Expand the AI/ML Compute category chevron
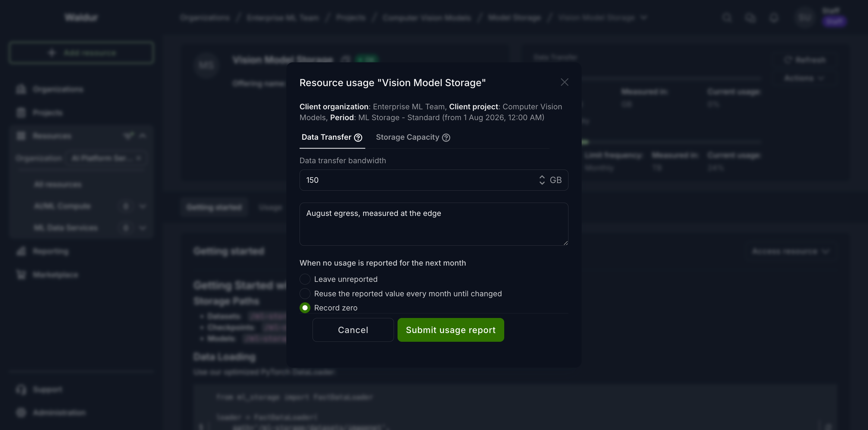 (x=143, y=206)
